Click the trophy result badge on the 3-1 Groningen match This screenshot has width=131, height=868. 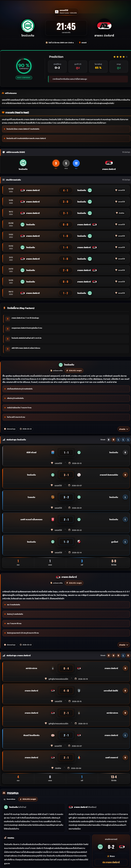pyautogui.click(x=125, y=475)
